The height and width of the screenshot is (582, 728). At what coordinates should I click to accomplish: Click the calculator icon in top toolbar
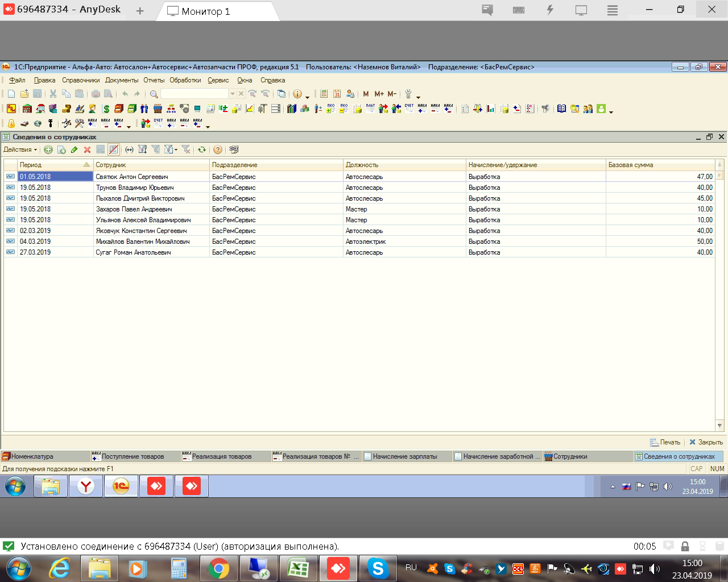pos(324,94)
